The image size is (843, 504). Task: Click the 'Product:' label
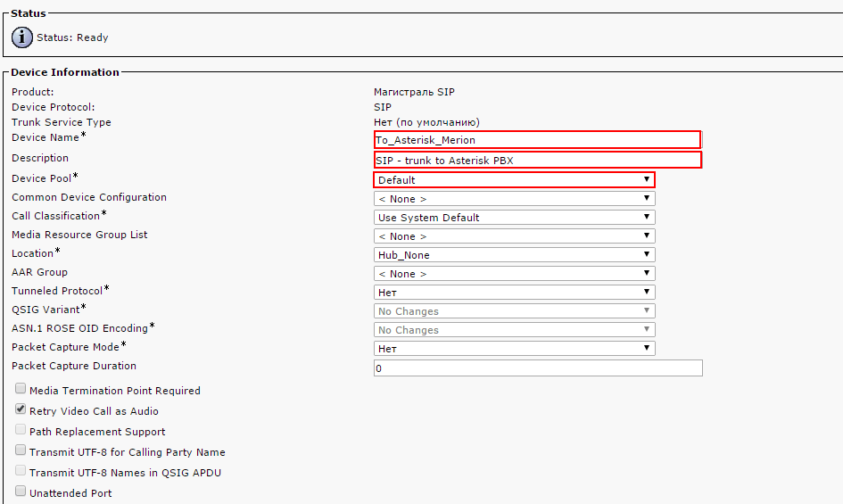pyautogui.click(x=33, y=92)
